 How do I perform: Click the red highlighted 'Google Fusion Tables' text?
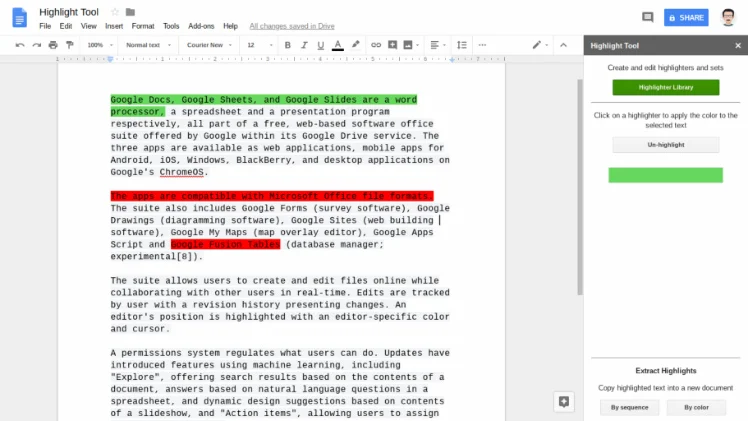click(225, 245)
